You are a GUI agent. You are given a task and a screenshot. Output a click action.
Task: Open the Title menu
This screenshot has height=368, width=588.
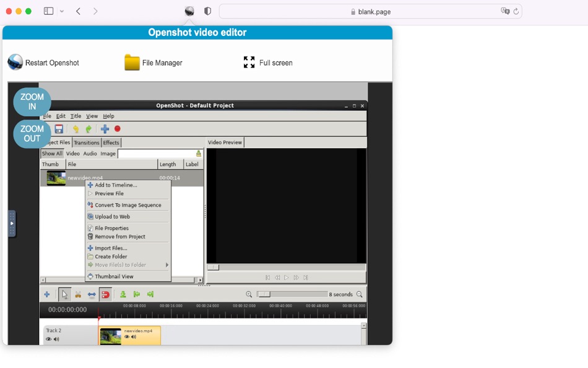click(76, 116)
